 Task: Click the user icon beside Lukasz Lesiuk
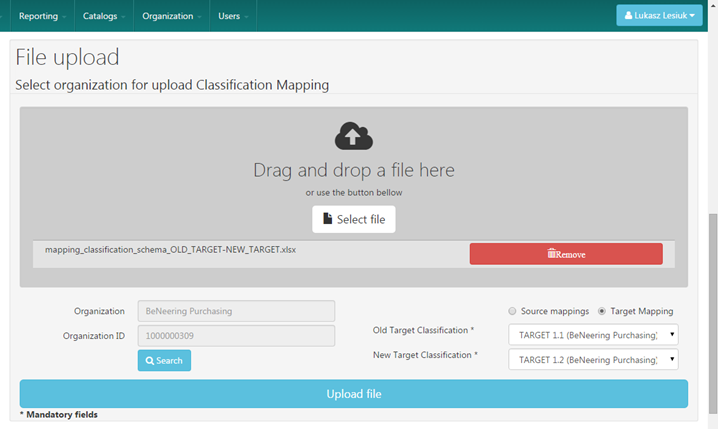[630, 16]
